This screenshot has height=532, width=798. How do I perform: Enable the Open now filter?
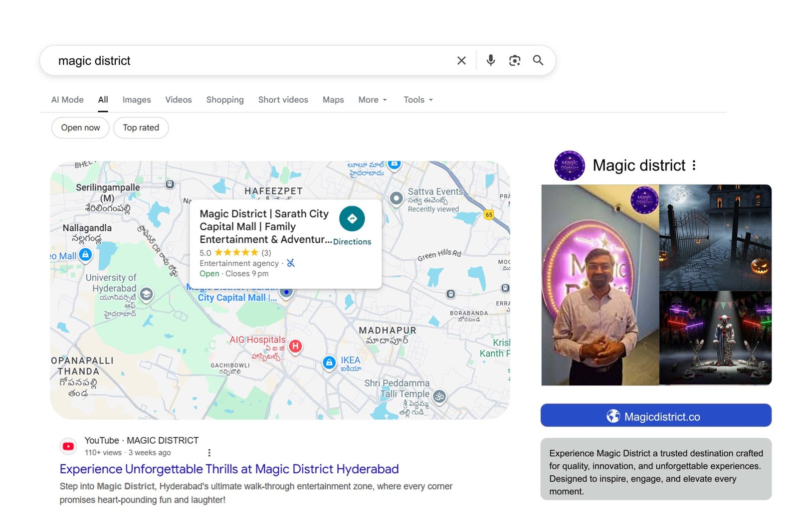tap(80, 128)
